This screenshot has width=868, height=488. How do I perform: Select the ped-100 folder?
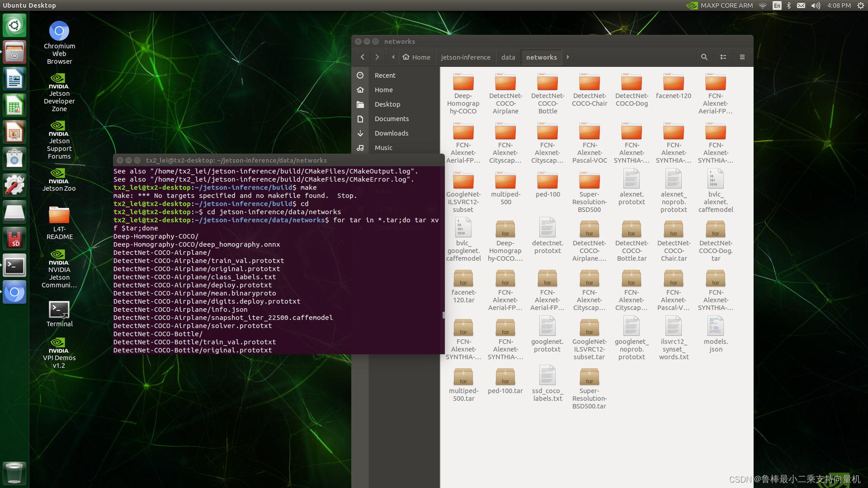(x=547, y=184)
